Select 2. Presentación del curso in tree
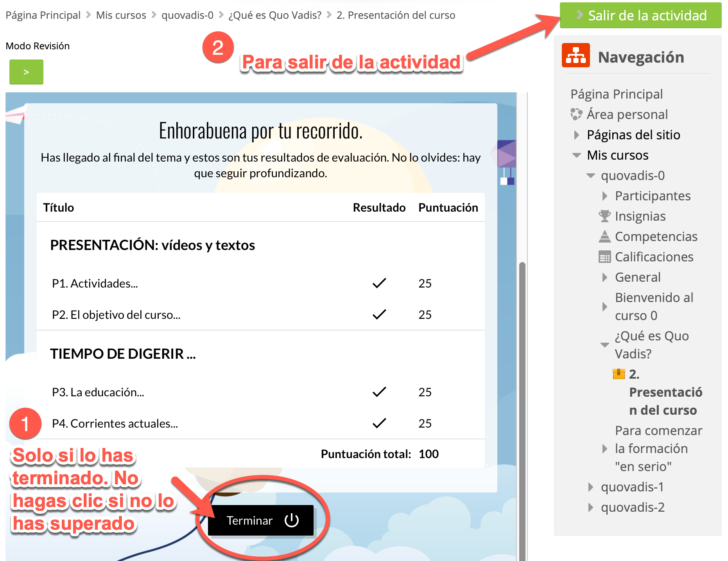The height and width of the screenshot is (561, 728). (x=665, y=392)
